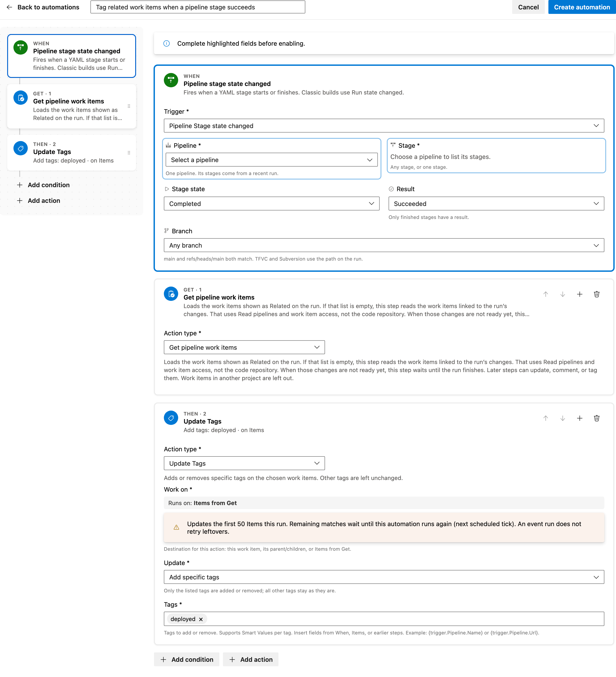Select the GET 1 Get pipeline work items sidebar card
Image resolution: width=616 pixels, height=677 pixels.
click(x=71, y=106)
